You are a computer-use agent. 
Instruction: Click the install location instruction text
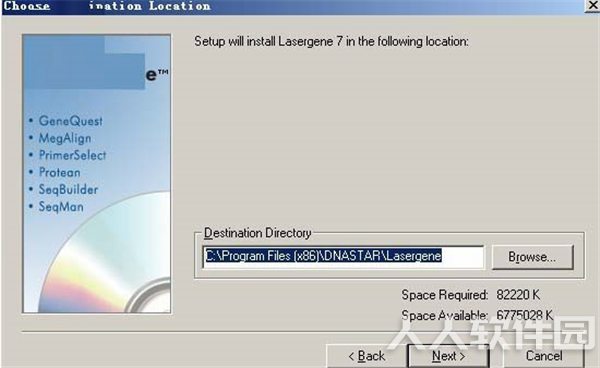(x=331, y=41)
